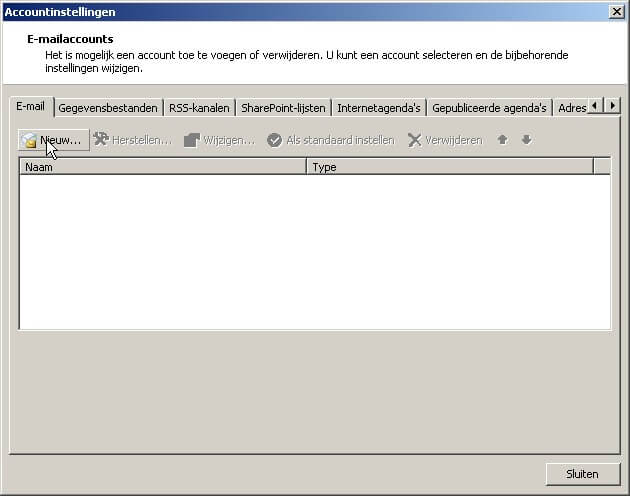
Task: Open the RSS-kanalen tab
Action: coord(199,108)
